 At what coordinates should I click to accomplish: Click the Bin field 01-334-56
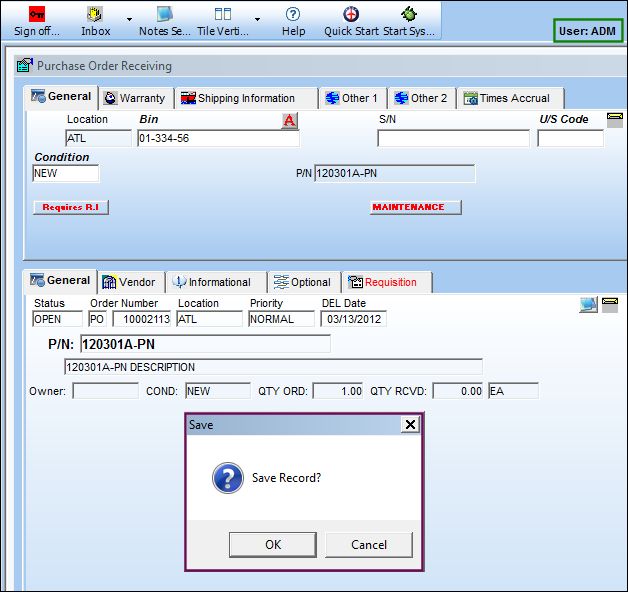coord(218,138)
